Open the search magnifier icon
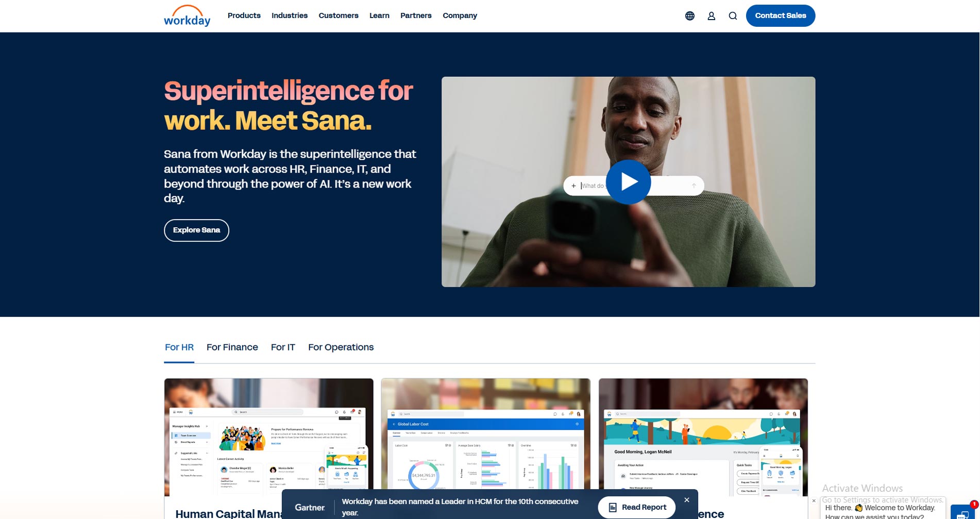The image size is (980, 519). (x=733, y=16)
